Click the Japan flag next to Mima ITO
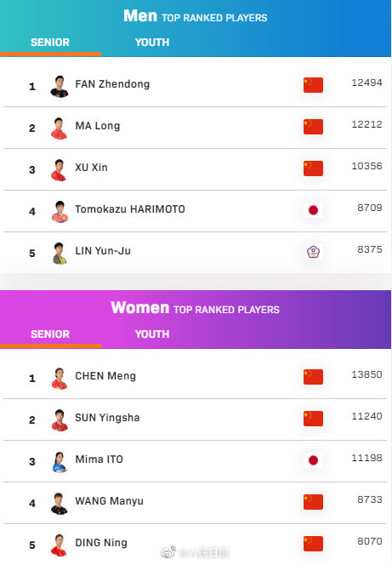Image resolution: width=392 pixels, height=565 pixels. tap(313, 460)
